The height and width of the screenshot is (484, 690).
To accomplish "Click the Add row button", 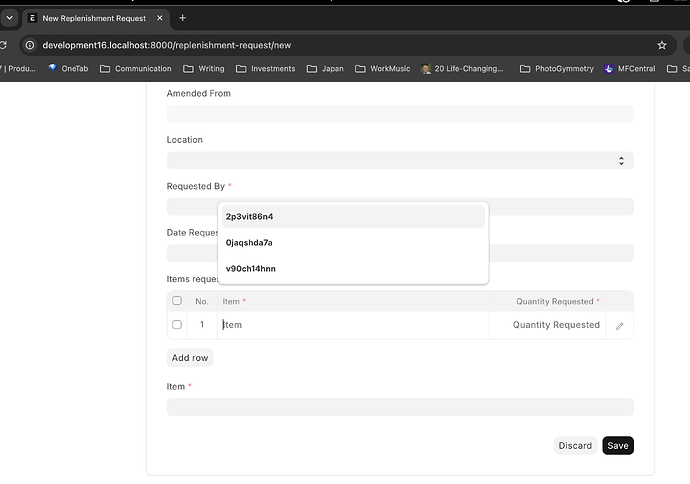I will point(190,358).
